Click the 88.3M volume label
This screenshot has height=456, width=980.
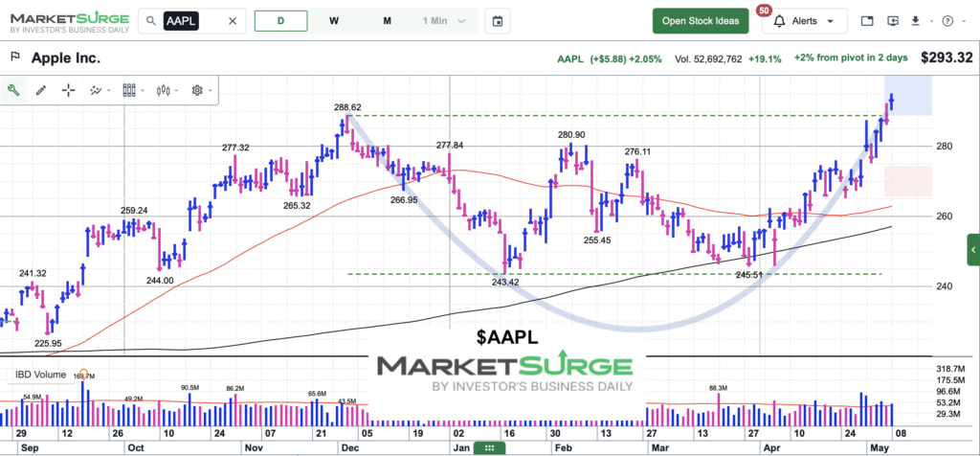[x=720, y=388]
